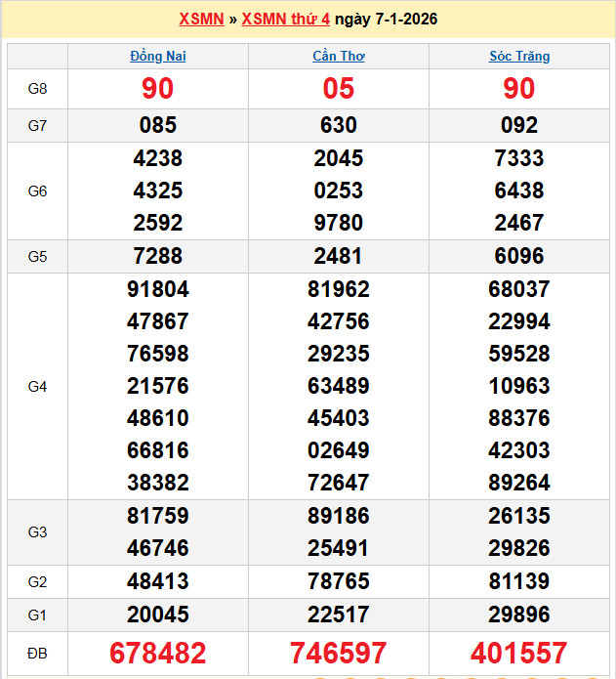Select the G4 row label
Image resolution: width=616 pixels, height=679 pixels.
point(37,386)
